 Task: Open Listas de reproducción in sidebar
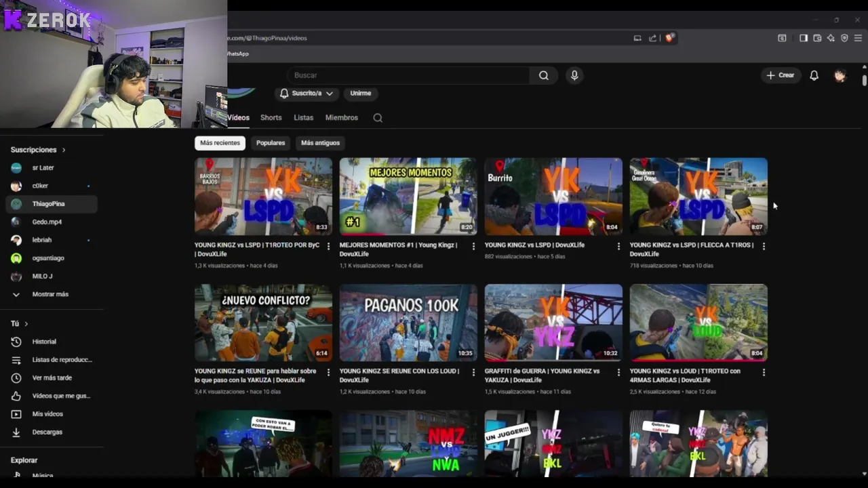tap(52, 360)
